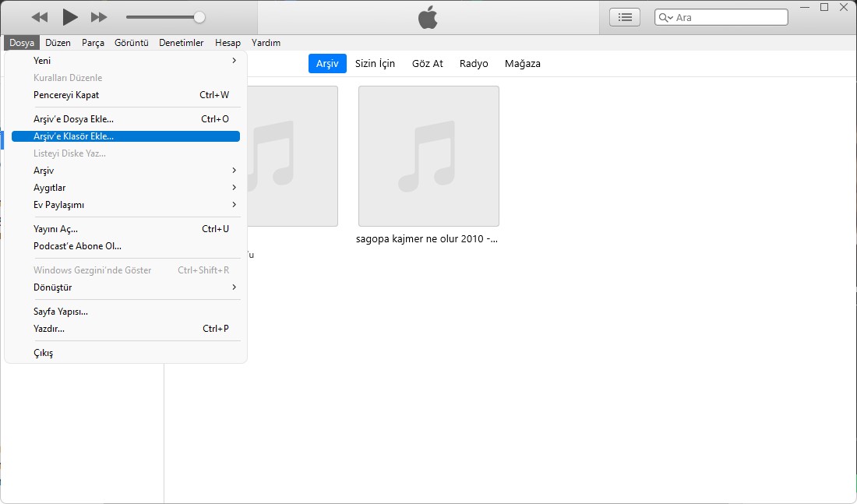Click into the Ara search field
857x504 pixels.
click(x=728, y=17)
